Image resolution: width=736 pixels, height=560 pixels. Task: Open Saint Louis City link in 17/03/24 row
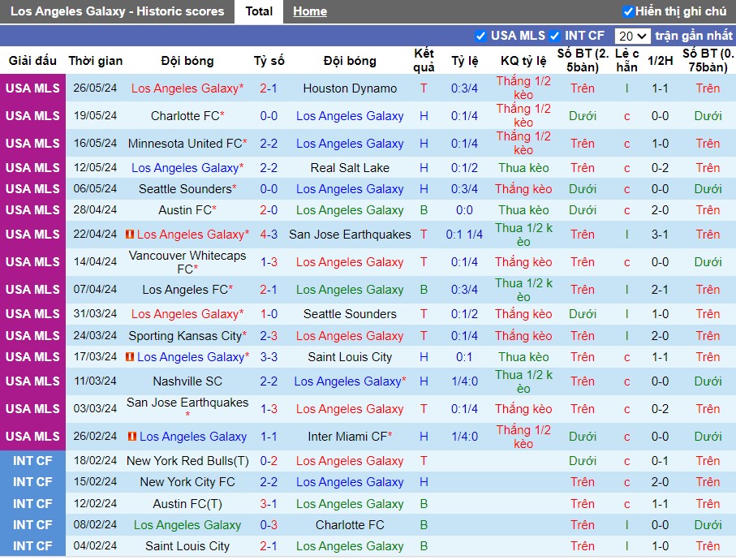350,357
